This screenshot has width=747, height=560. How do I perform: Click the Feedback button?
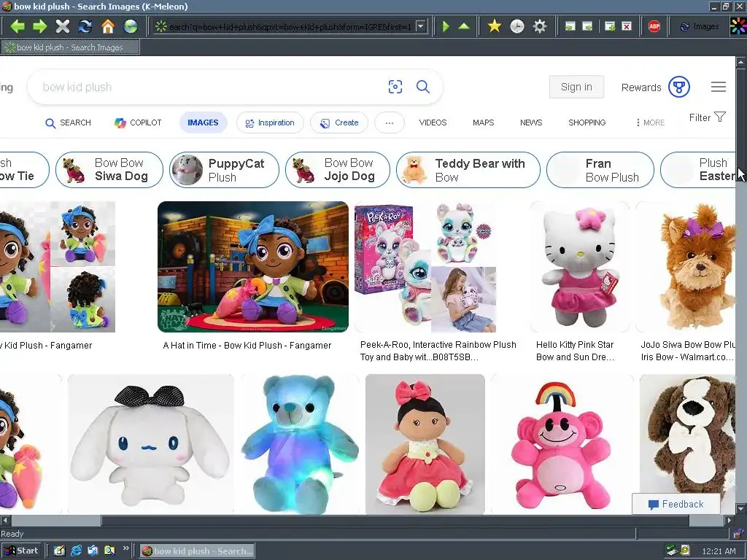point(676,505)
